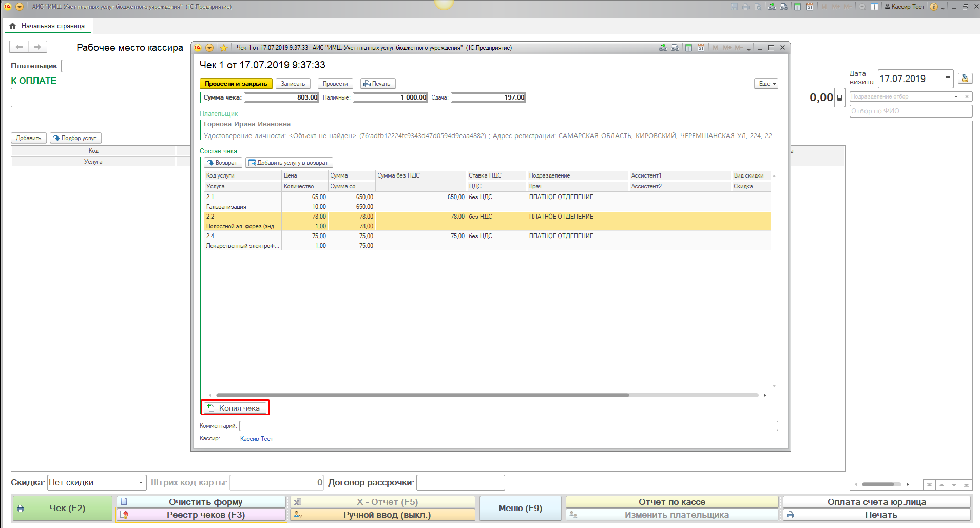980x528 pixels.
Task: Toggle the Ручной ввод (выкл.) button
Action: tap(382, 515)
